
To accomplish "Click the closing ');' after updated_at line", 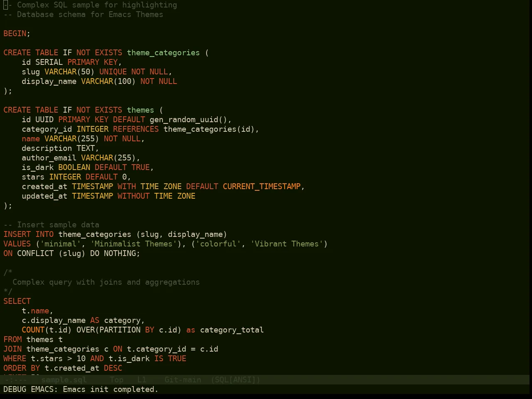I will (8, 206).
